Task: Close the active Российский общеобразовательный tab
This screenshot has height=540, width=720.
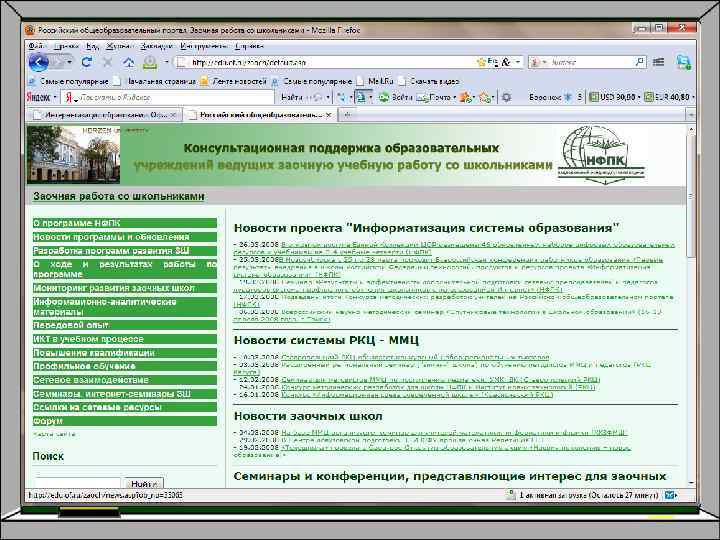Action: point(328,115)
